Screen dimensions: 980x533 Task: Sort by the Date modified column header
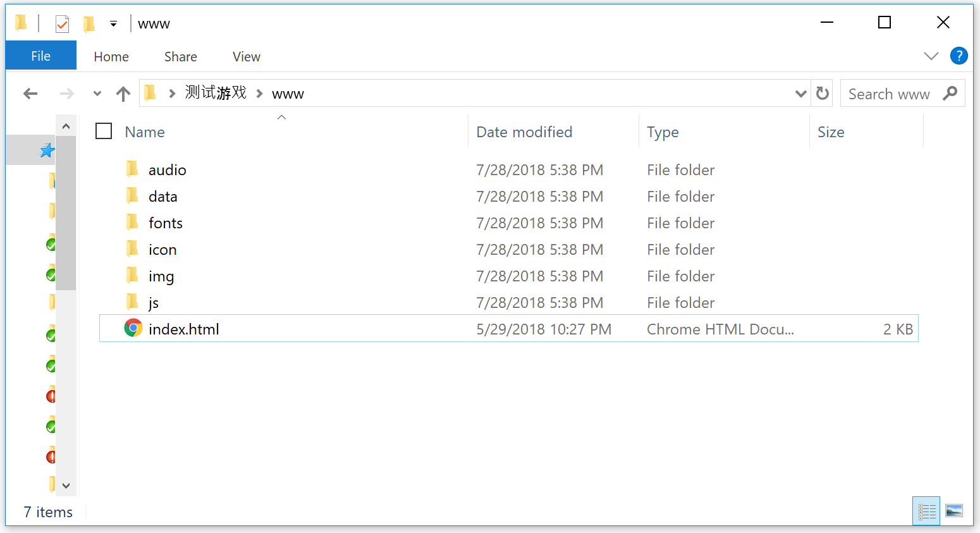coord(524,132)
